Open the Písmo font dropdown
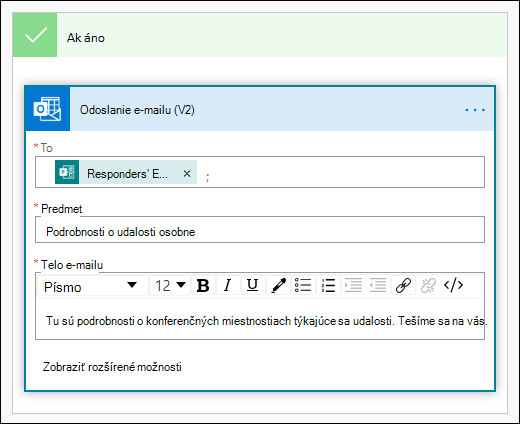Viewport: 520px width, 424px height. pyautogui.click(x=93, y=286)
